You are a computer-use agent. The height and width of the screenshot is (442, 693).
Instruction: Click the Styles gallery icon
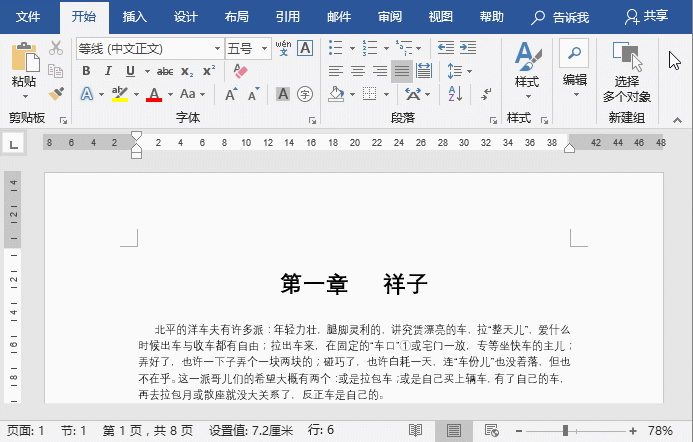coord(527,56)
